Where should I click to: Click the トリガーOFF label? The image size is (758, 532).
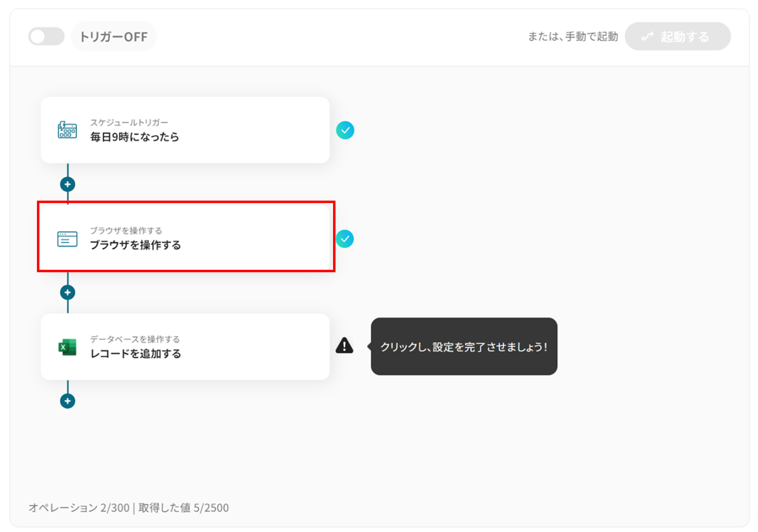click(x=114, y=36)
